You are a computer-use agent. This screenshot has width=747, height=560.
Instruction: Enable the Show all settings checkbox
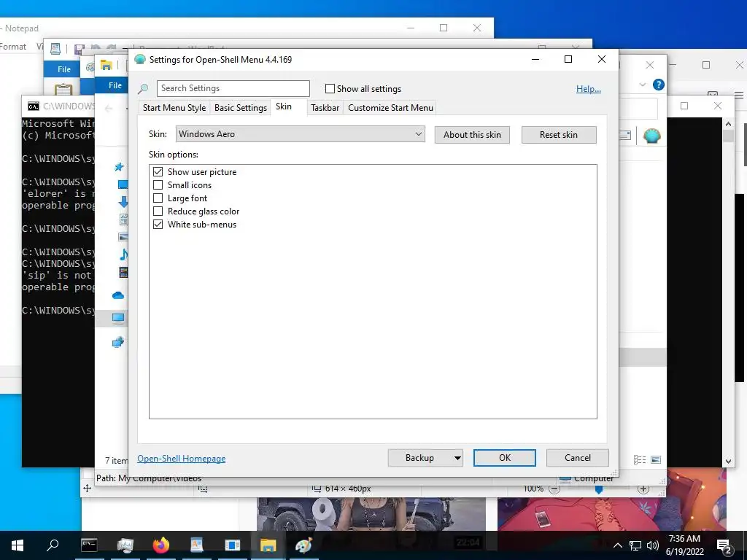pos(330,88)
